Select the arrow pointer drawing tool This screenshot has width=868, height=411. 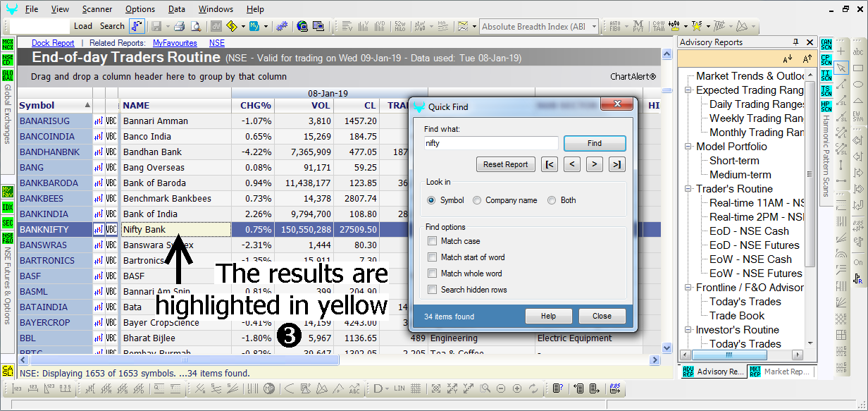click(841, 68)
